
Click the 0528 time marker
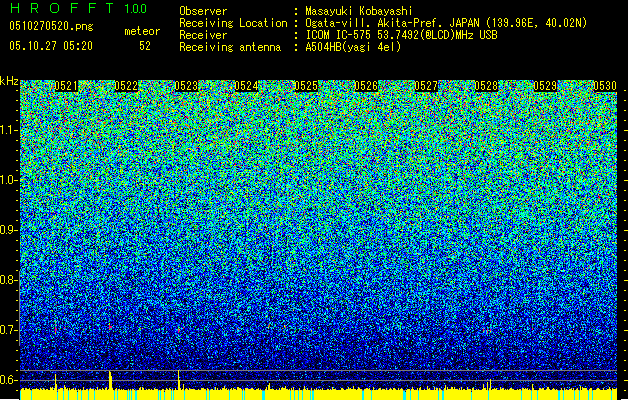coord(486,86)
